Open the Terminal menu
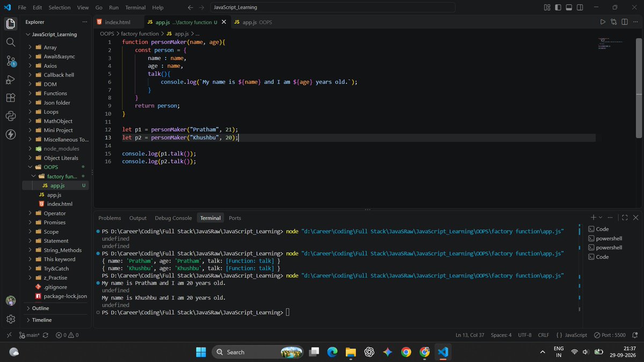Screen dimensions: 644x362 (135, 8)
